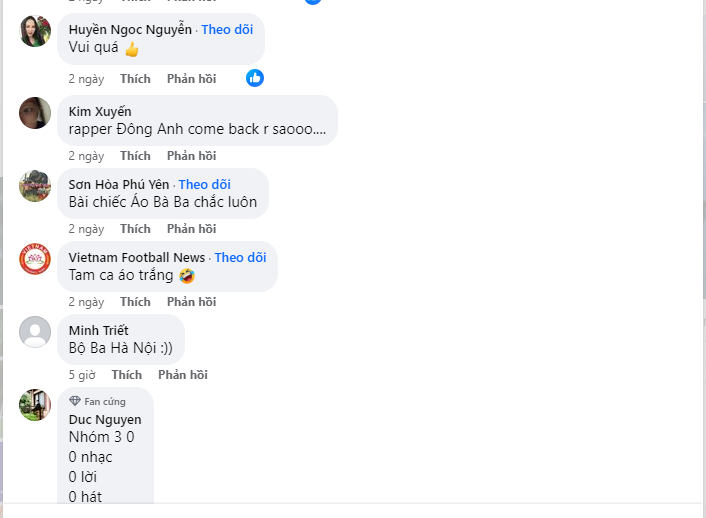Click Vietnam Football News page logo
The width and height of the screenshot is (706, 518).
coord(35,259)
